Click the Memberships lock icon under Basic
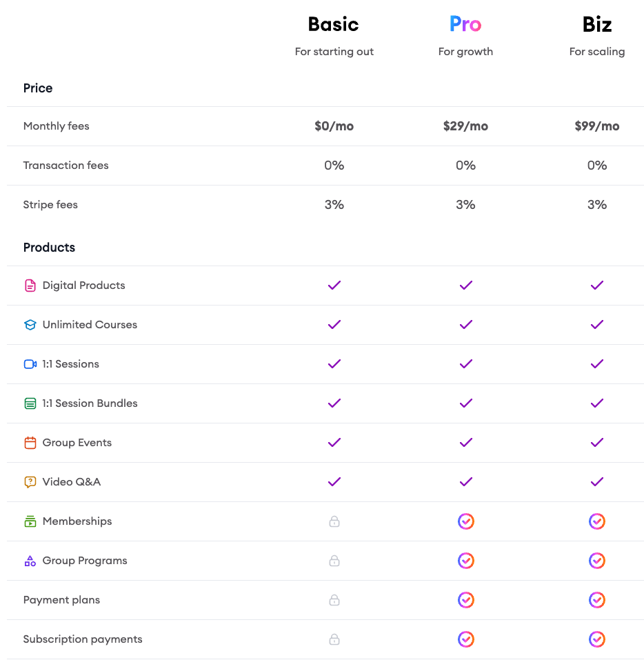The image size is (644, 660). tap(334, 521)
